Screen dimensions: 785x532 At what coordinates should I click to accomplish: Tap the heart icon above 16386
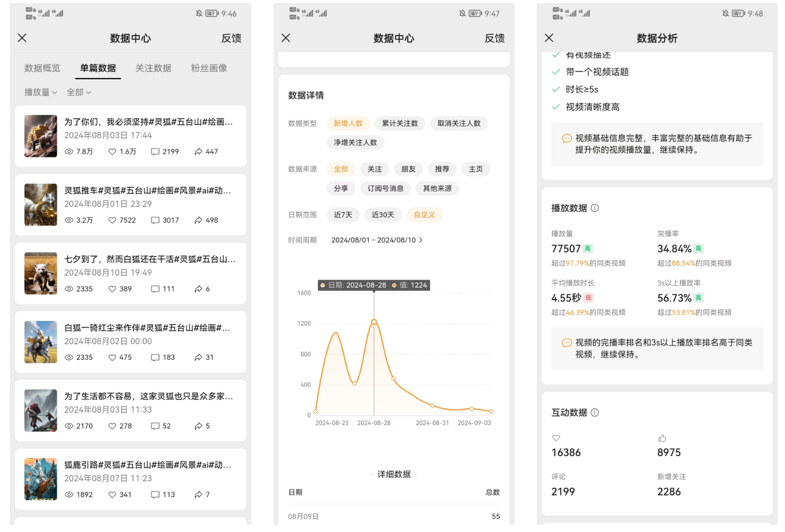556,438
